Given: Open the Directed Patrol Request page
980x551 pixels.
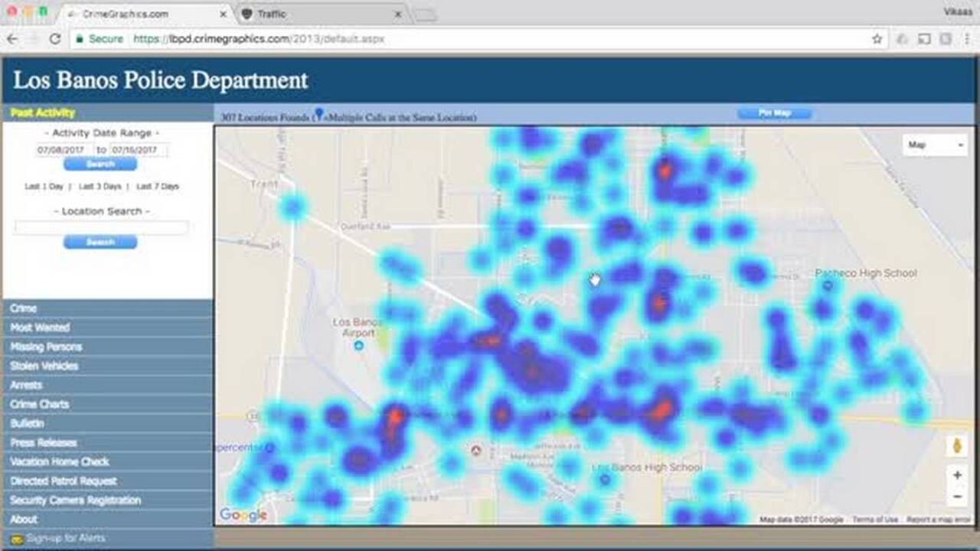Looking at the screenshot, I should [x=107, y=481].
